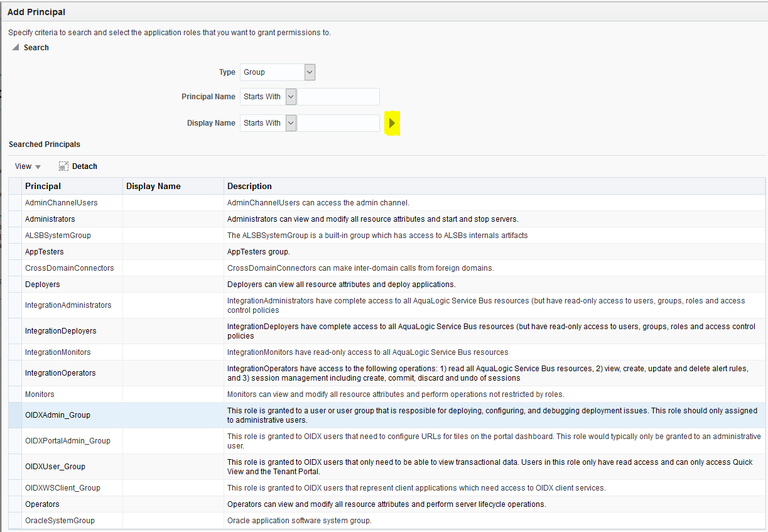This screenshot has width=768, height=532.
Task: Sort by the Display Name column header
Action: pos(153,186)
